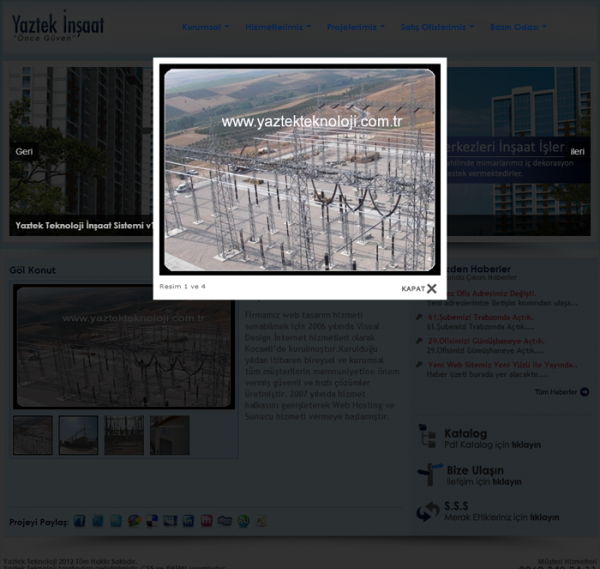Image resolution: width=600 pixels, height=569 pixels.
Task: Click the 'Resim 1 ve 4' counter text
Action: (x=183, y=287)
